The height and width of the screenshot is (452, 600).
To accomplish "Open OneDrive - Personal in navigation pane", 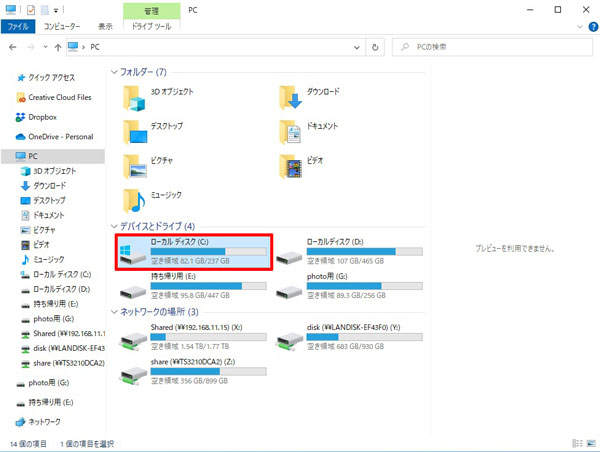I will [x=54, y=137].
